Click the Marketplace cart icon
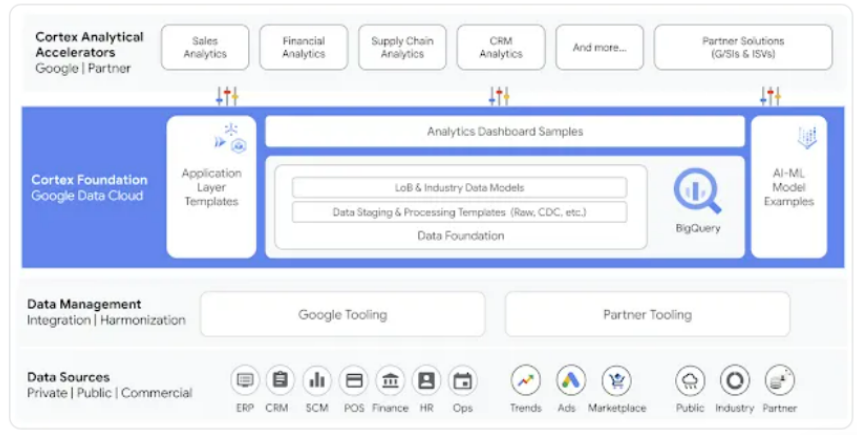Viewport: 857px width, 435px height. [x=617, y=380]
